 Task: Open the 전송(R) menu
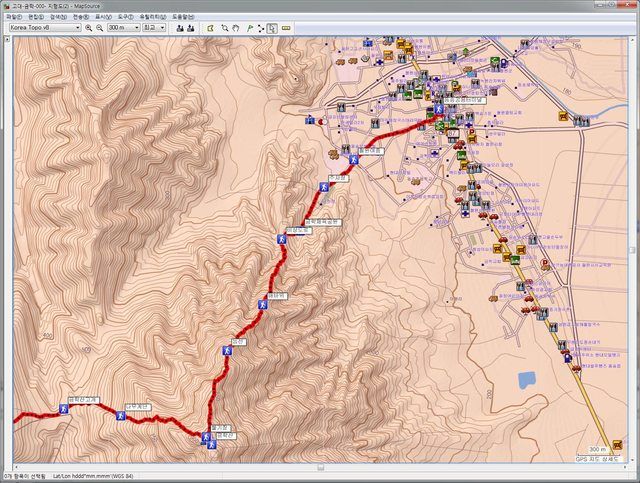coord(80,17)
